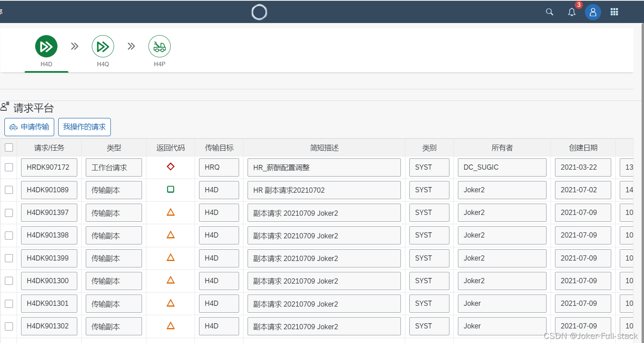Open the search icon in header

(x=549, y=12)
